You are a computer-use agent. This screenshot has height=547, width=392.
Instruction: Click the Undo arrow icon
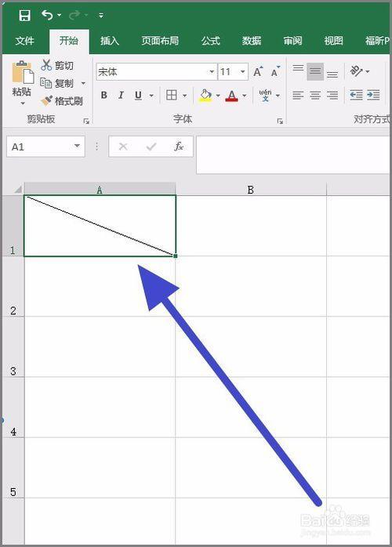(47, 15)
